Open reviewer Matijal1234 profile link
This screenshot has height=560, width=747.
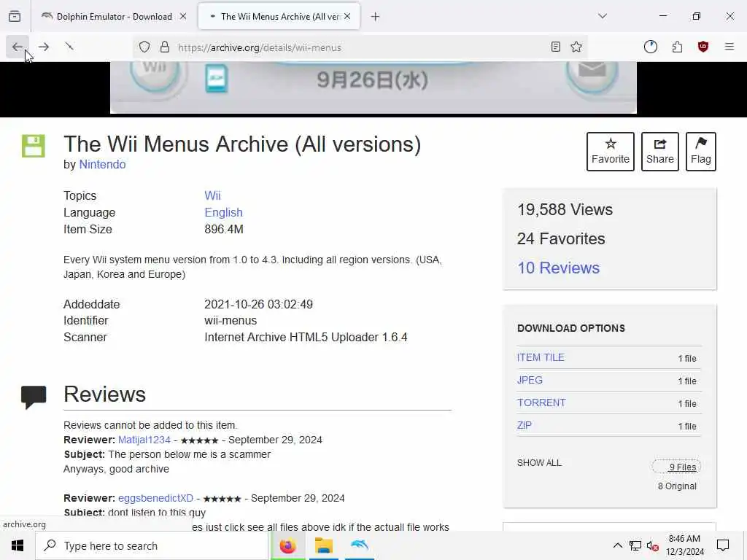(x=144, y=440)
